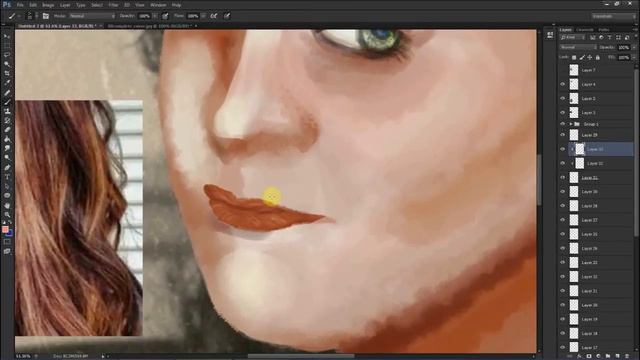This screenshot has width=640, height=360.
Task: Open the File menu
Action: coord(20,5)
